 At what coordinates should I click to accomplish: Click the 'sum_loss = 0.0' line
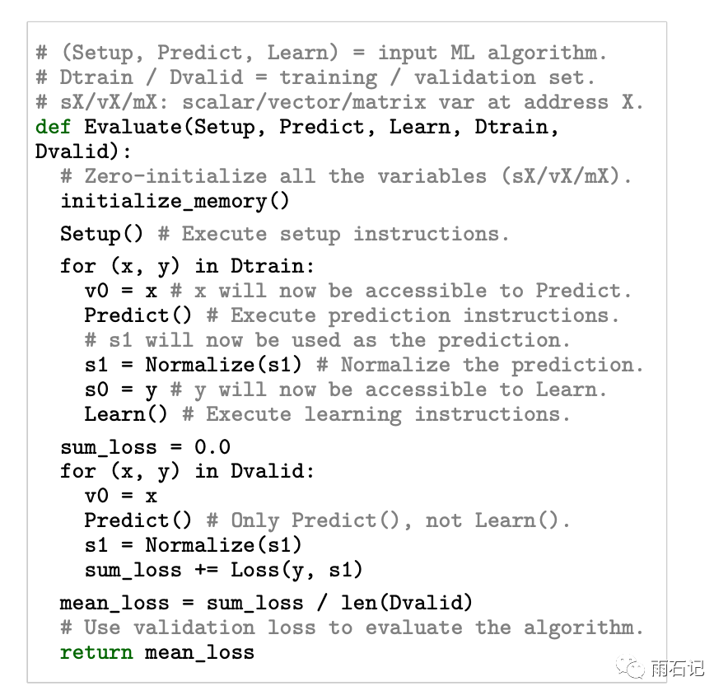pyautogui.click(x=145, y=447)
